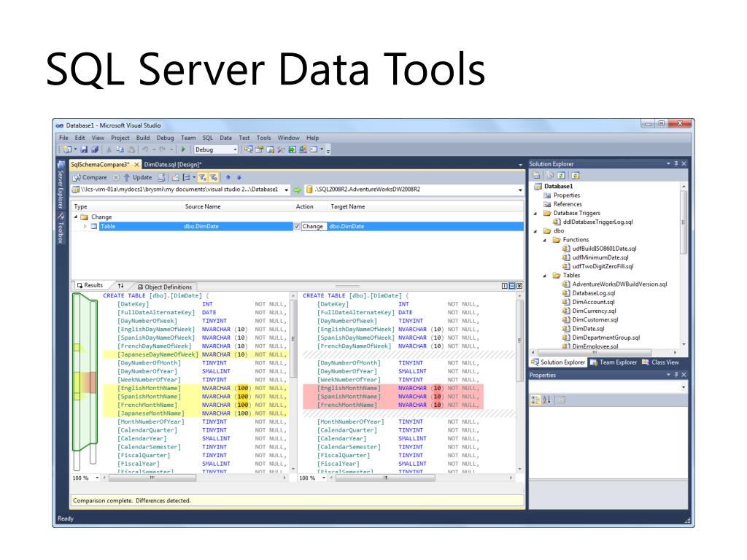The width and height of the screenshot is (747, 560).
Task: Click the green arrow between source and target
Action: click(298, 190)
